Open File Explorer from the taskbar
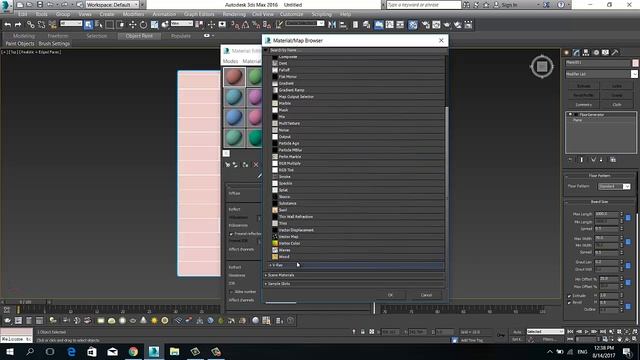The image size is (640, 360). (x=174, y=351)
